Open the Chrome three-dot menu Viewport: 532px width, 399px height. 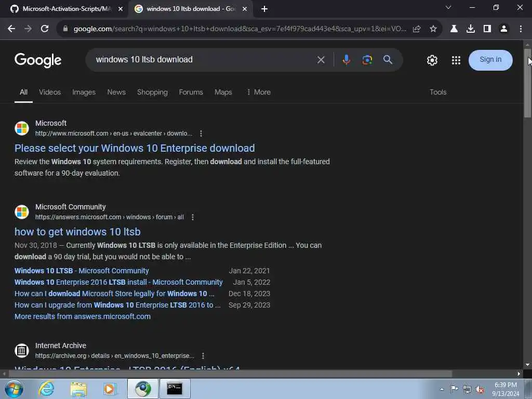[x=521, y=29]
